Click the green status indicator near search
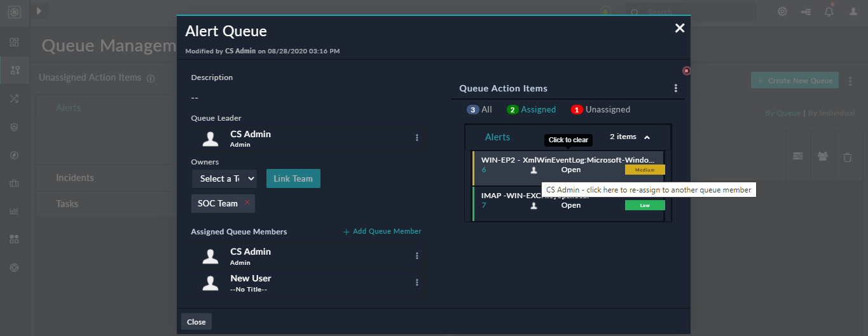868x336 pixels. tap(605, 11)
